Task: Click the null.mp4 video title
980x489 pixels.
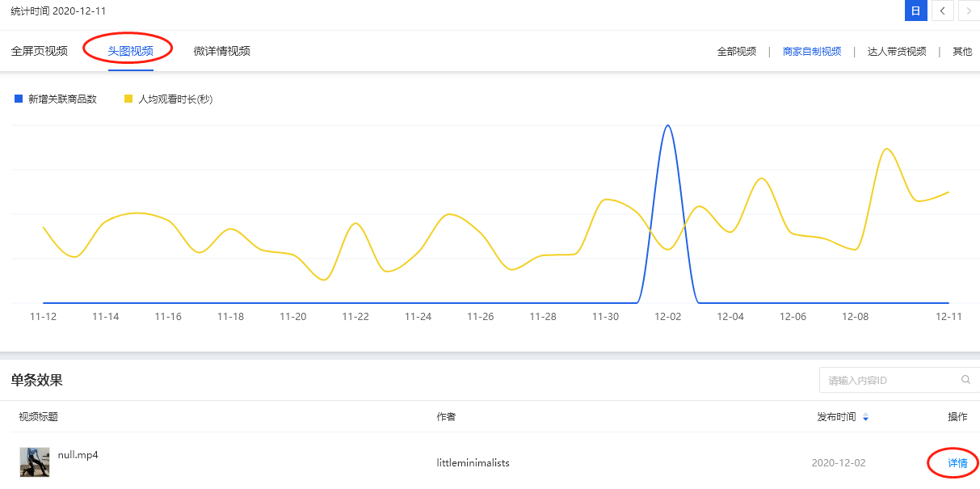Action: pos(78,455)
